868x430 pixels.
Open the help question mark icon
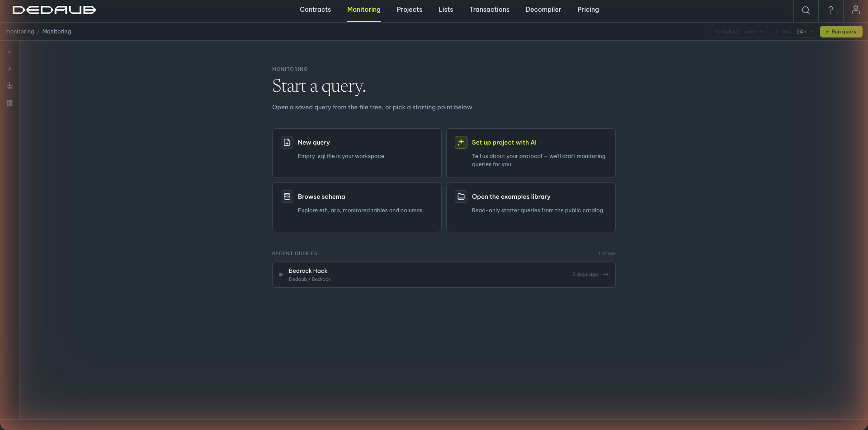pyautogui.click(x=830, y=10)
